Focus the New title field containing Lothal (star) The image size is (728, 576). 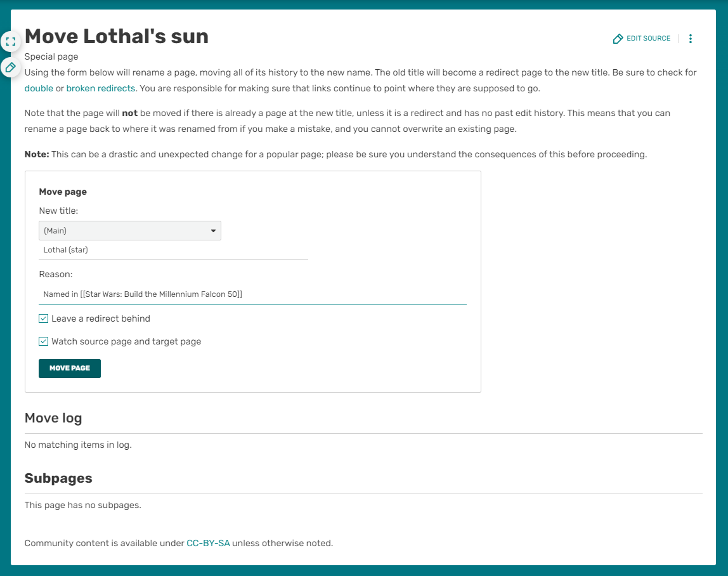coord(173,250)
